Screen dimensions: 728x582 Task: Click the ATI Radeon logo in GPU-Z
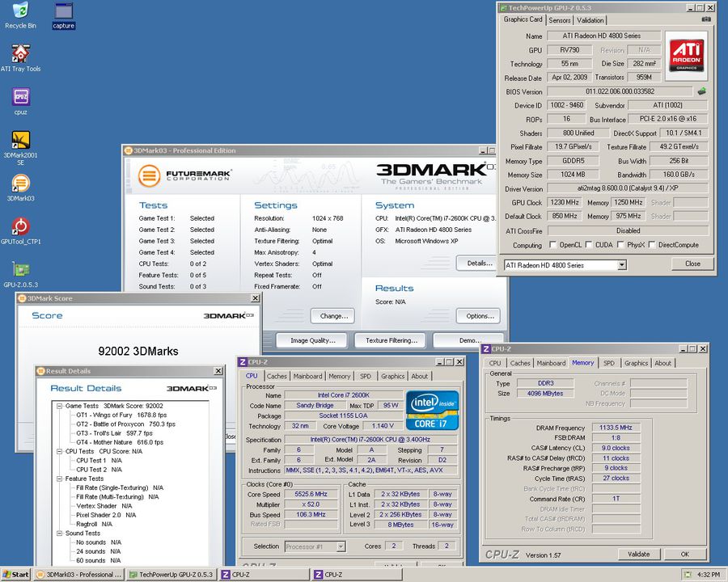pos(686,56)
